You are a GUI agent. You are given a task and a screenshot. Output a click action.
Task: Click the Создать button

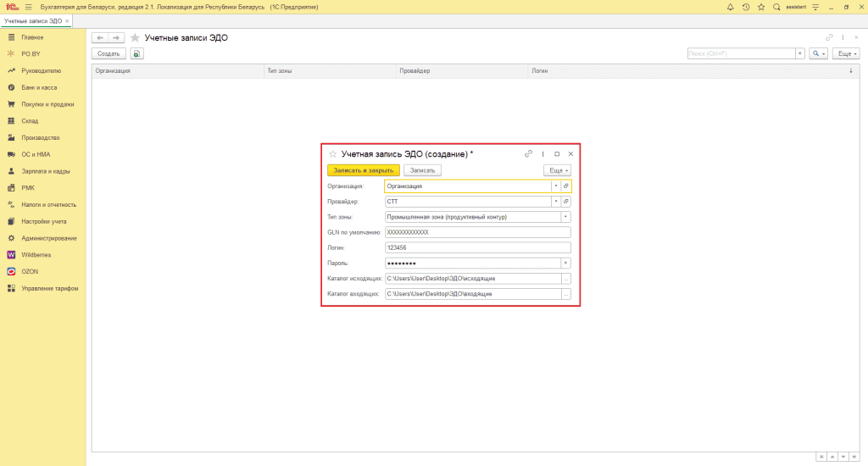coord(108,53)
